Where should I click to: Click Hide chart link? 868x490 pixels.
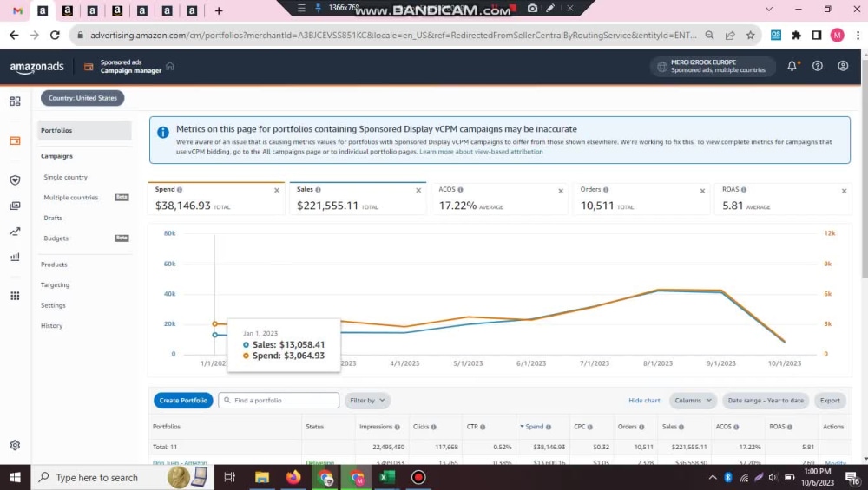click(644, 401)
